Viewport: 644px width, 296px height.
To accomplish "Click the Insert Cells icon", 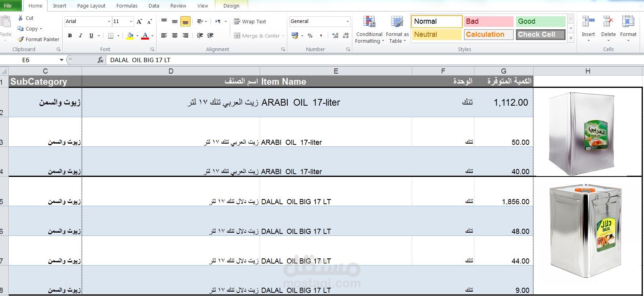I will point(589,21).
